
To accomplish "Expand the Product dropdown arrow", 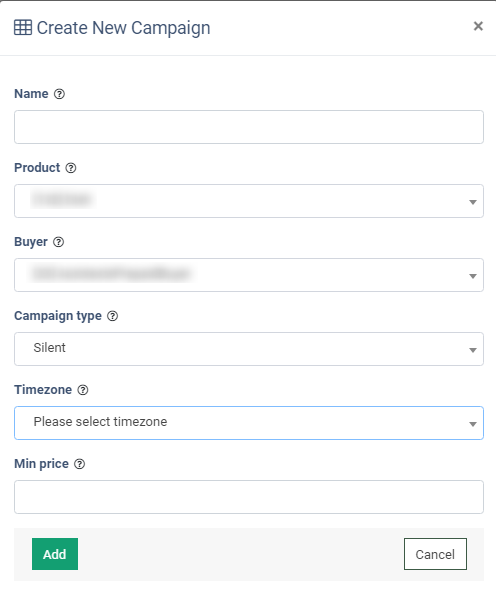I will coord(473,202).
